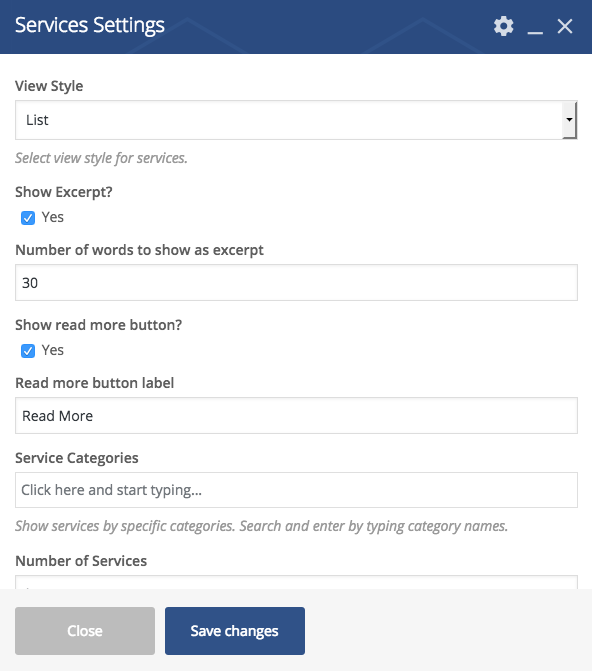Click the Read More button label field
This screenshot has width=592, height=671.
(x=296, y=416)
